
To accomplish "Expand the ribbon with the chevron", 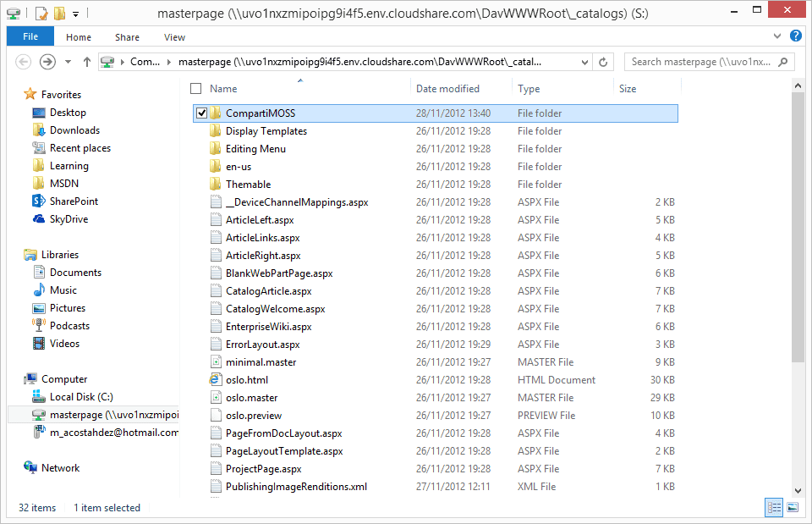I will (x=776, y=36).
